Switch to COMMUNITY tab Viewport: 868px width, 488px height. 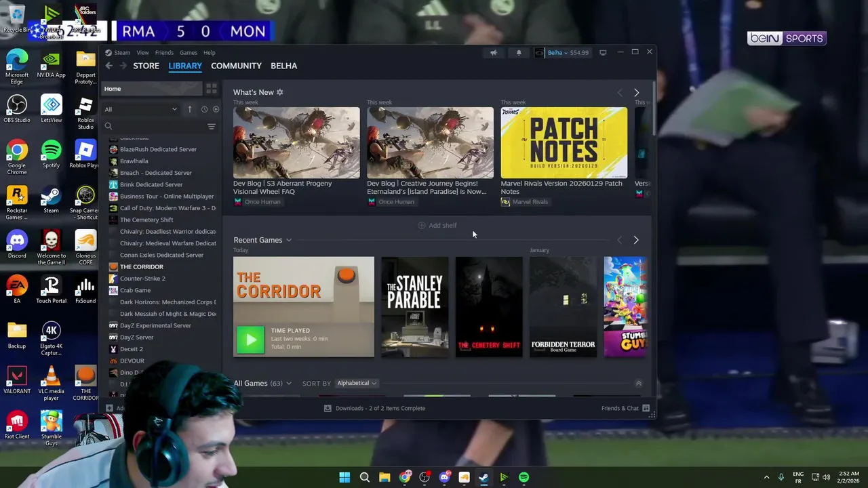click(x=236, y=66)
